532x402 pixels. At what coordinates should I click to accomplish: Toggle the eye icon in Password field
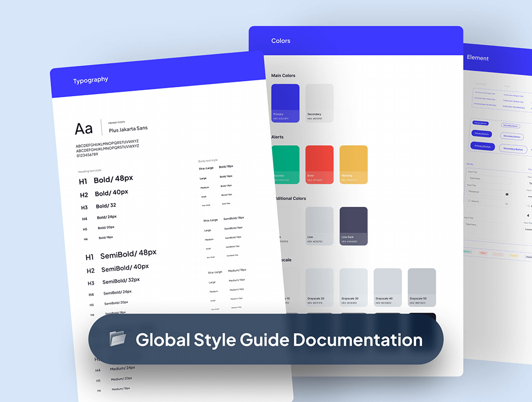click(506, 195)
